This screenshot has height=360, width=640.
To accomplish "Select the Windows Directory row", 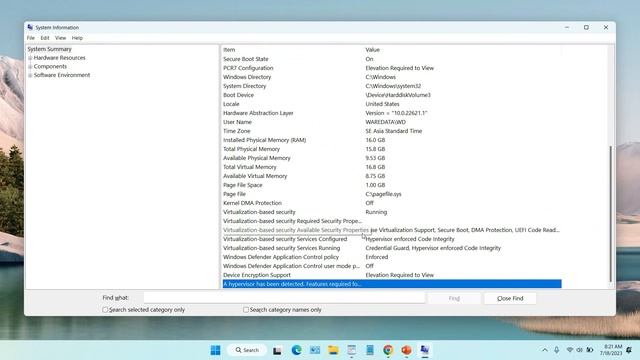I will [x=392, y=77].
